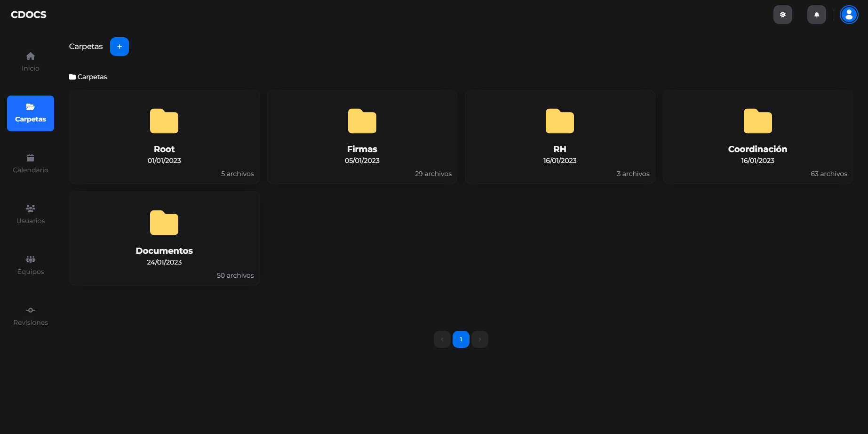868x434 pixels.
Task: Check notifications via the bell icon
Action: click(x=816, y=15)
